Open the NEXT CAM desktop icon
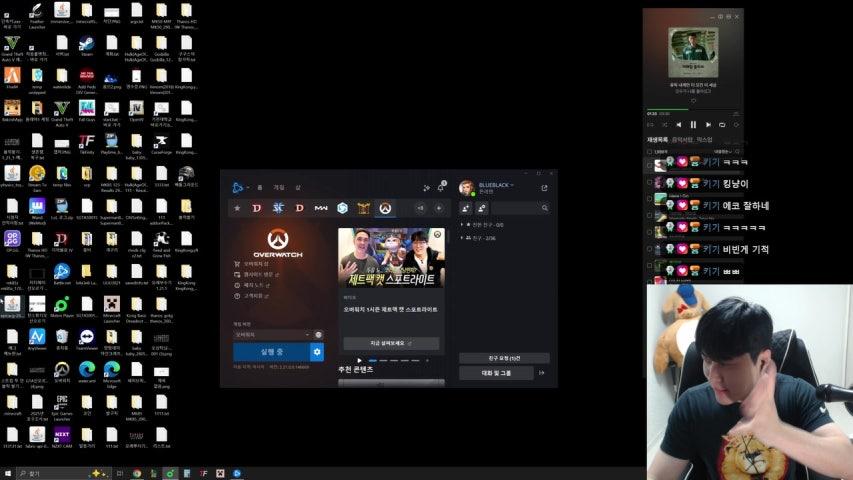Screen dimensions: 853x480 click(61, 438)
